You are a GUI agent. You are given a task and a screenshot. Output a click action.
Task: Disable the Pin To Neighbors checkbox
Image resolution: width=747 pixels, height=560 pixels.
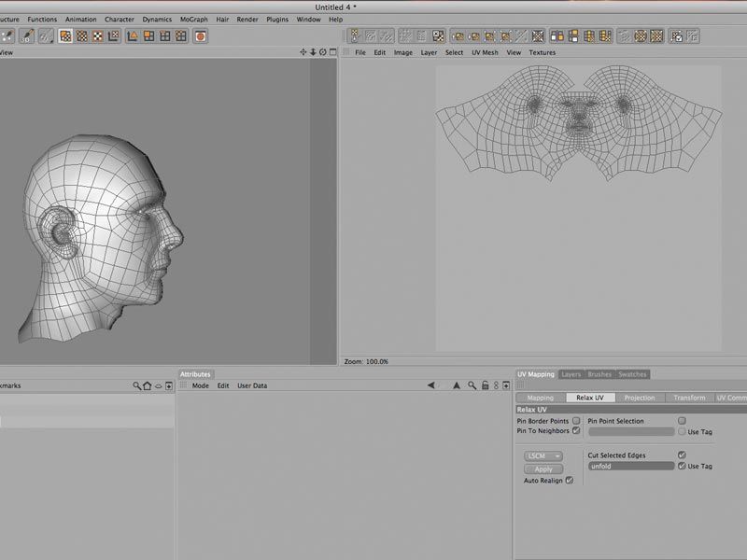(x=576, y=431)
